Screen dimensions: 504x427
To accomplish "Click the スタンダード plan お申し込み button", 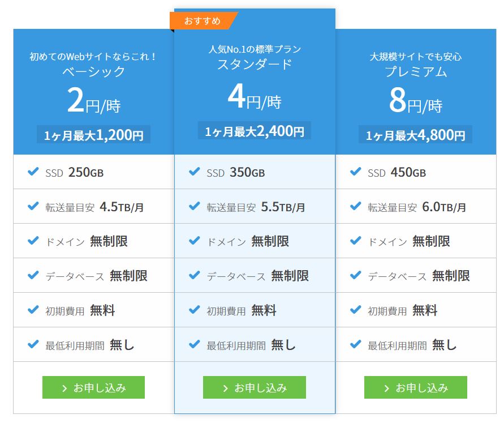I will 254,387.
